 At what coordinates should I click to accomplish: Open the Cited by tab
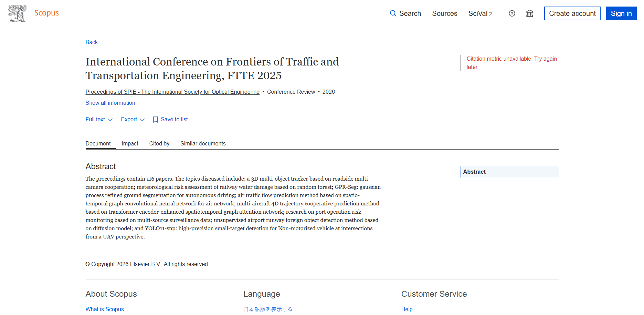click(159, 143)
